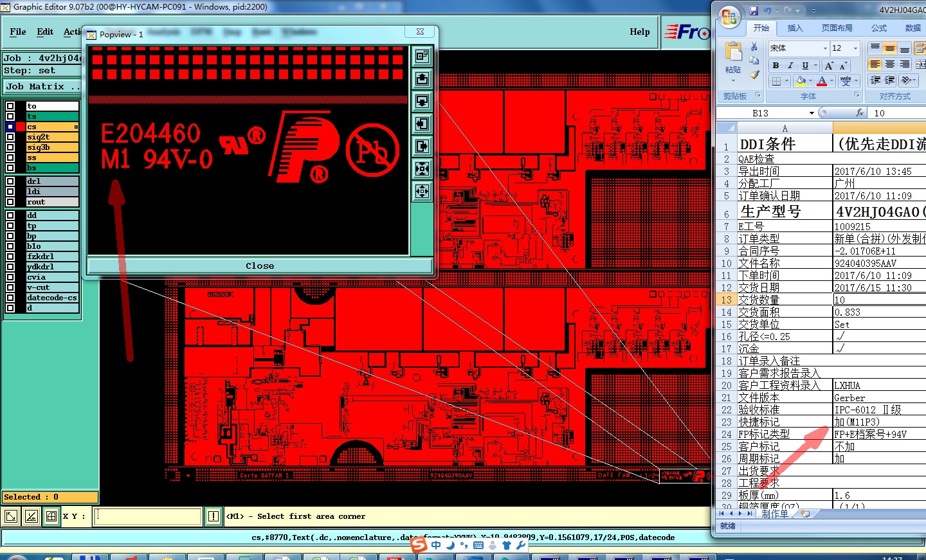This screenshot has width=926, height=560.
Task: Pan Popview up with the up-arrow icon
Action: (x=422, y=79)
